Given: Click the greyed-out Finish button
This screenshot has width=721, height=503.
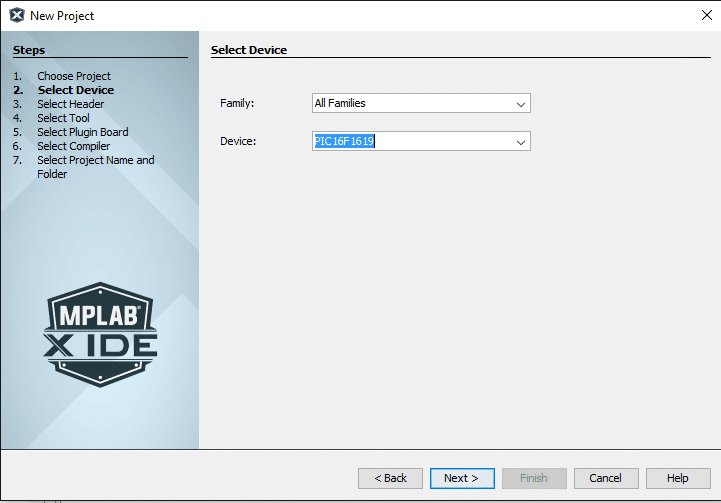Looking at the screenshot, I should click(534, 478).
